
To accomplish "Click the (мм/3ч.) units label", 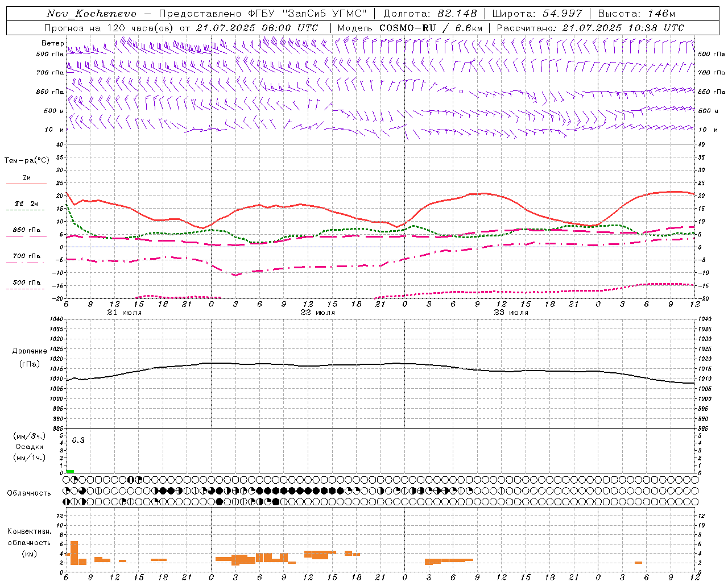I will 29,436.
